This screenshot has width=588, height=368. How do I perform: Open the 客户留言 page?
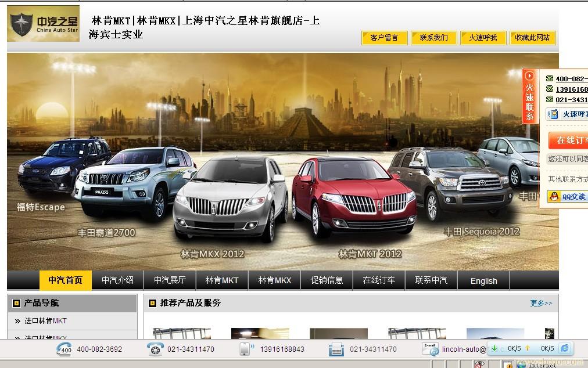coord(385,38)
